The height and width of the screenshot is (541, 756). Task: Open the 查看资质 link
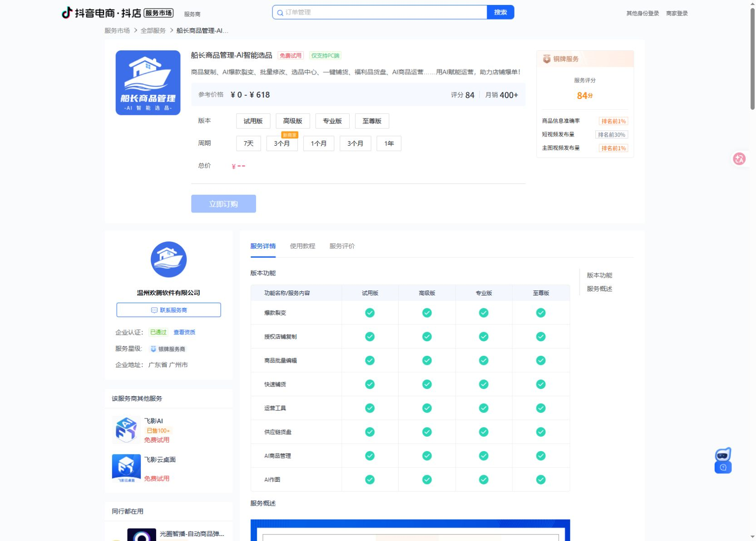184,332
